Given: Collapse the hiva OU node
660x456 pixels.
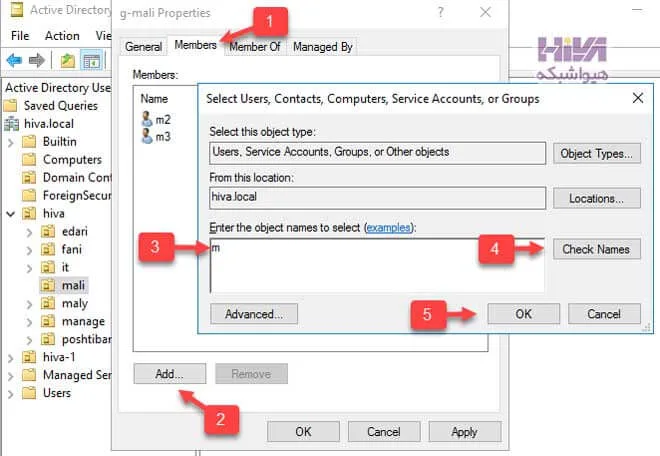Looking at the screenshot, I should point(11,214).
